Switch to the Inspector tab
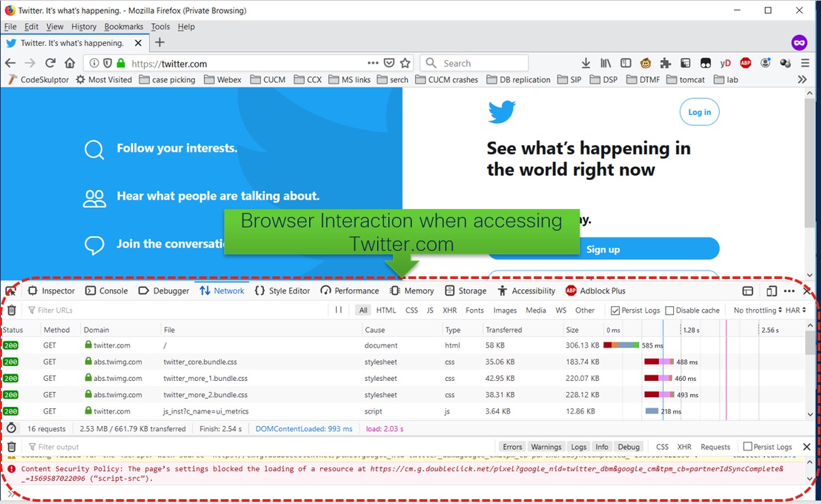 (51, 291)
